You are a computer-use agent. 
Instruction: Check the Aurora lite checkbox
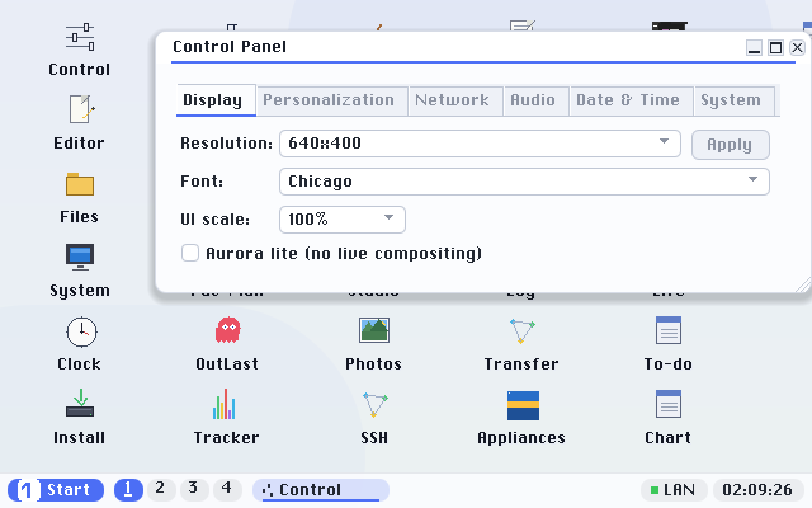tap(190, 253)
